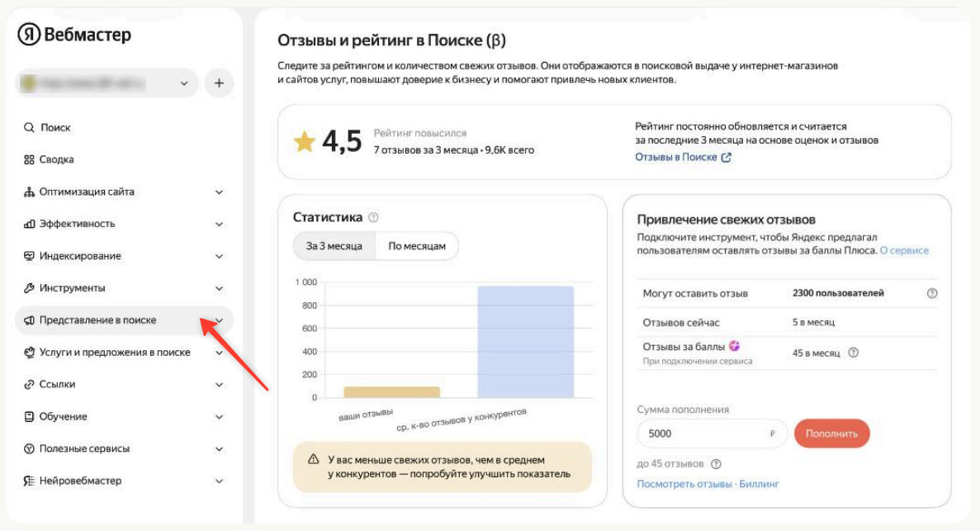
Task: Click the Услуги и предложения icon
Action: (x=29, y=352)
